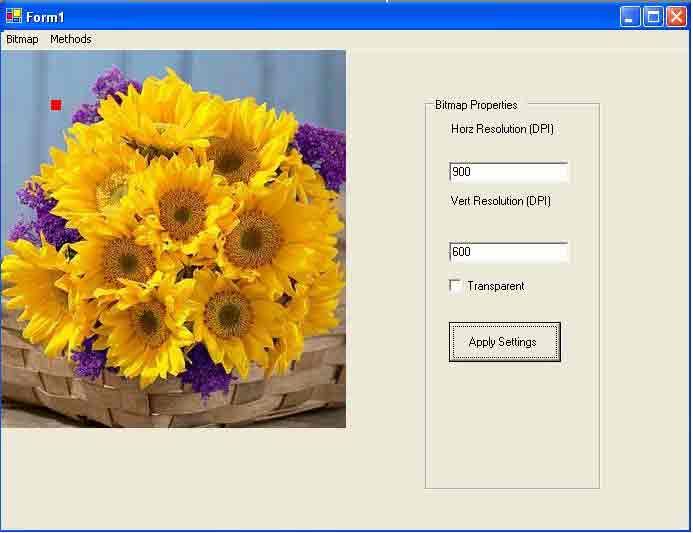Open the Methods menu
Screen dimensions: 693x533
click(x=71, y=39)
